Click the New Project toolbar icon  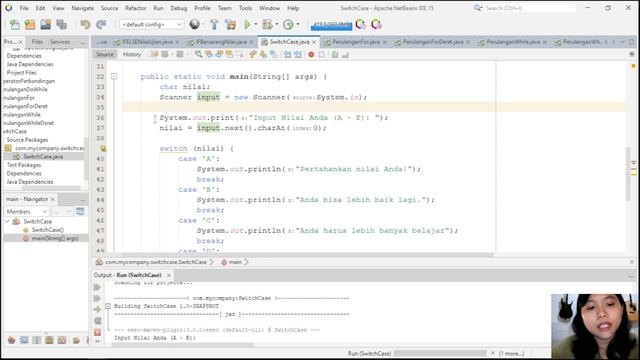pos(30,25)
